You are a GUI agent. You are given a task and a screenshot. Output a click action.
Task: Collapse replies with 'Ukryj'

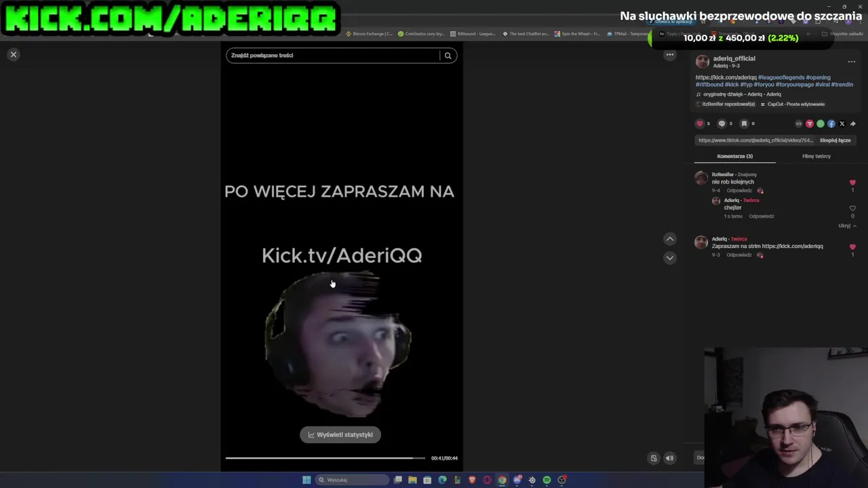click(847, 226)
